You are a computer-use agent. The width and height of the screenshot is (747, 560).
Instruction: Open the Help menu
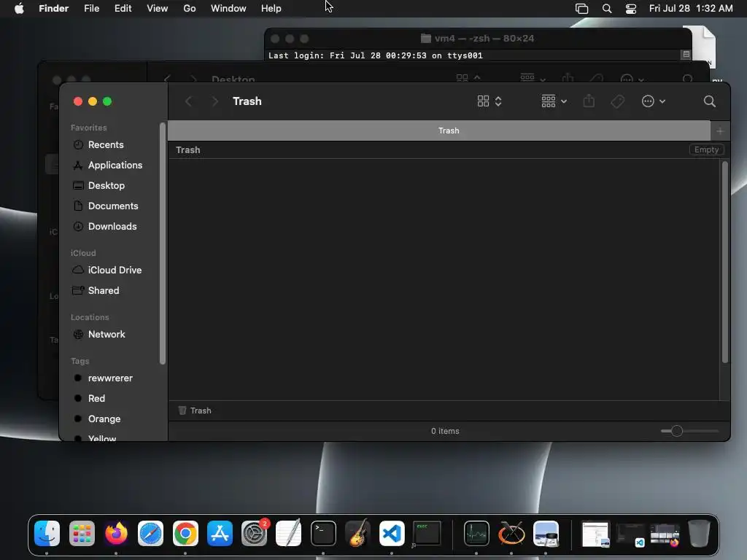click(x=271, y=9)
